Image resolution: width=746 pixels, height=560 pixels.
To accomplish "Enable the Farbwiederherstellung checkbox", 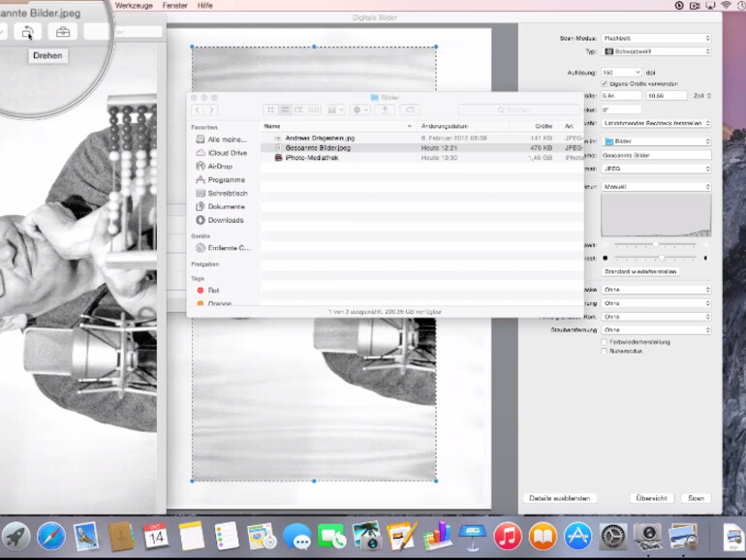I will click(x=606, y=342).
